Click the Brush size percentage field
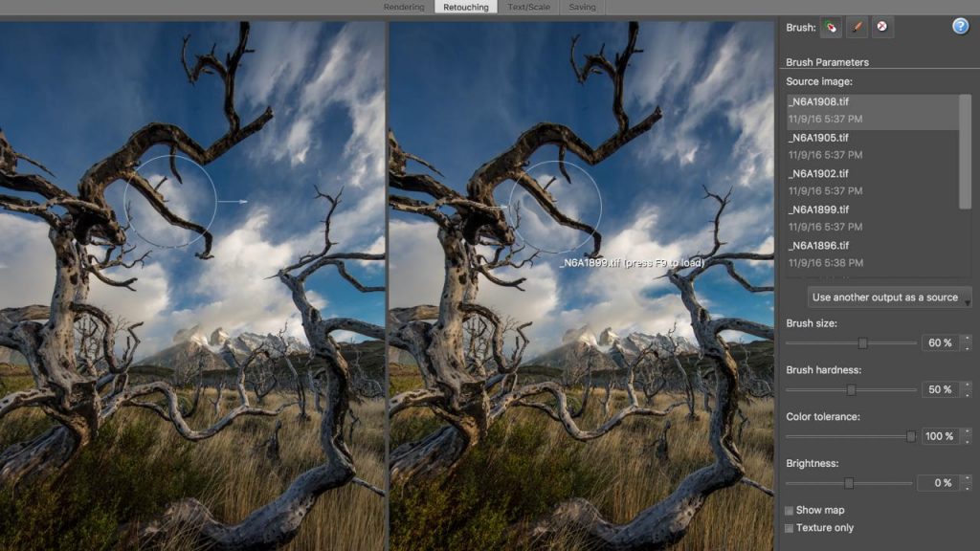This screenshot has height=551, width=980. [x=940, y=343]
